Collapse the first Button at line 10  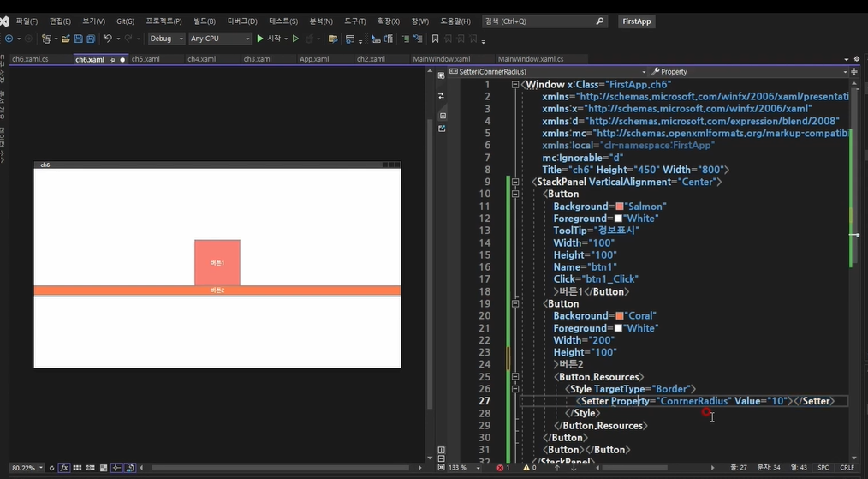point(514,194)
